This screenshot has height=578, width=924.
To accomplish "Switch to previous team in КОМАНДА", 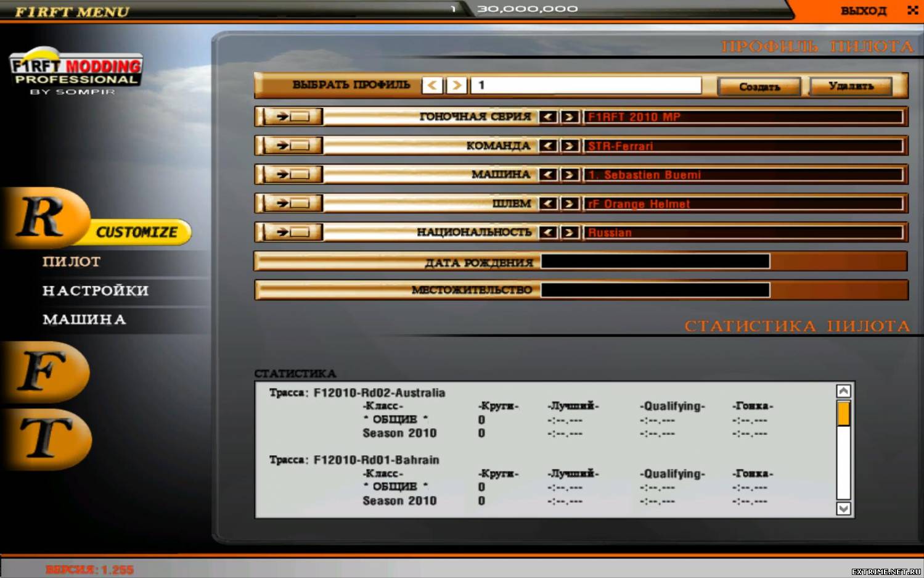I will point(548,146).
